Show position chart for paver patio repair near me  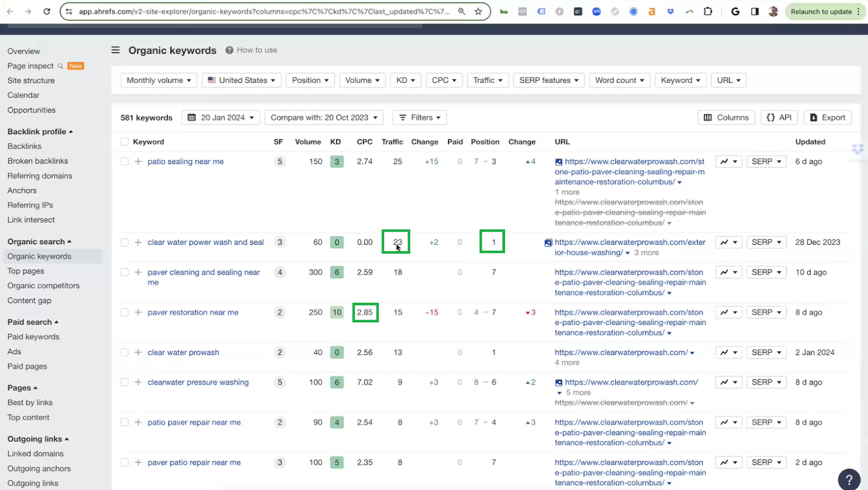(x=729, y=463)
